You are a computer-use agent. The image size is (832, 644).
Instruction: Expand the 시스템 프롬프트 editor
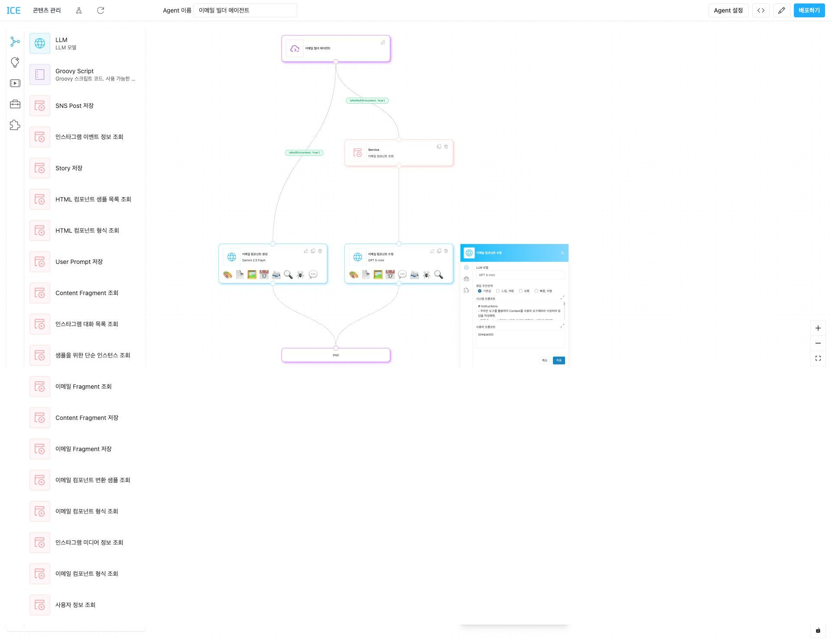[x=562, y=298]
